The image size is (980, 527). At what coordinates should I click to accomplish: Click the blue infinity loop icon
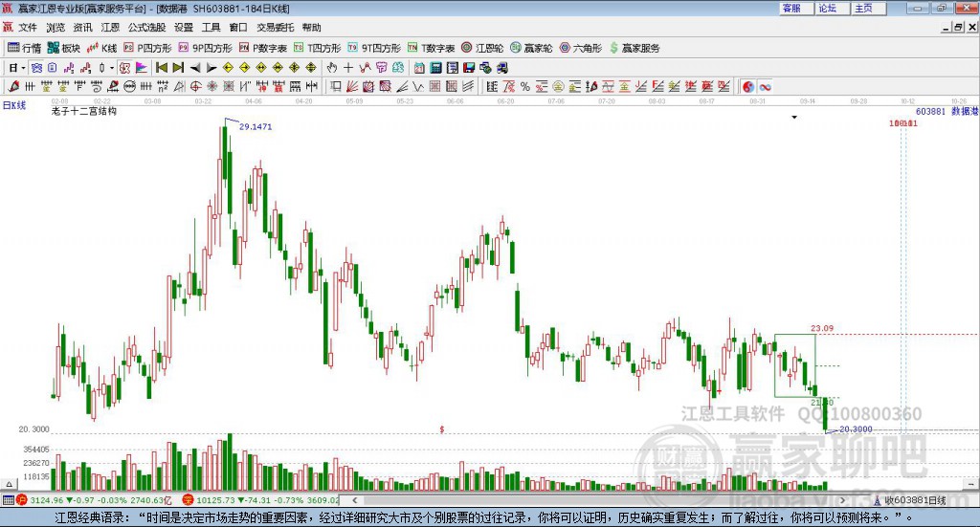coord(765,87)
